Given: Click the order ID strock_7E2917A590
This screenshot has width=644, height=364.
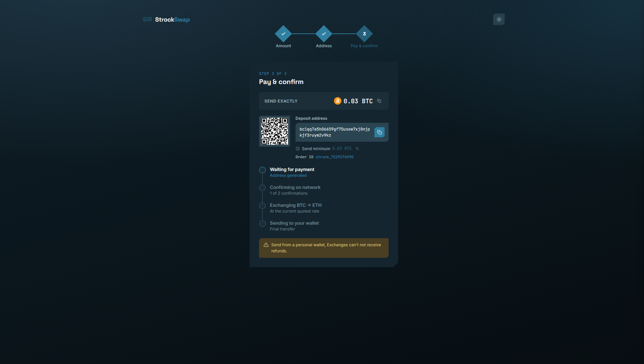Looking at the screenshot, I should coord(334,157).
